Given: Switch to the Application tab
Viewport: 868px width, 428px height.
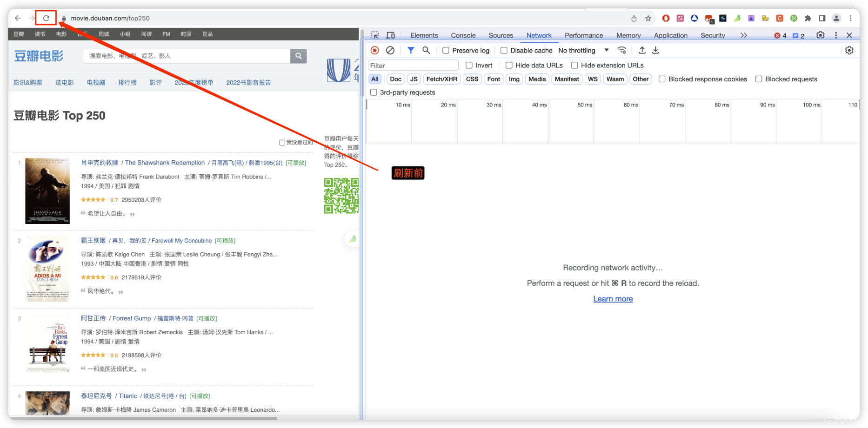Looking at the screenshot, I should point(671,35).
